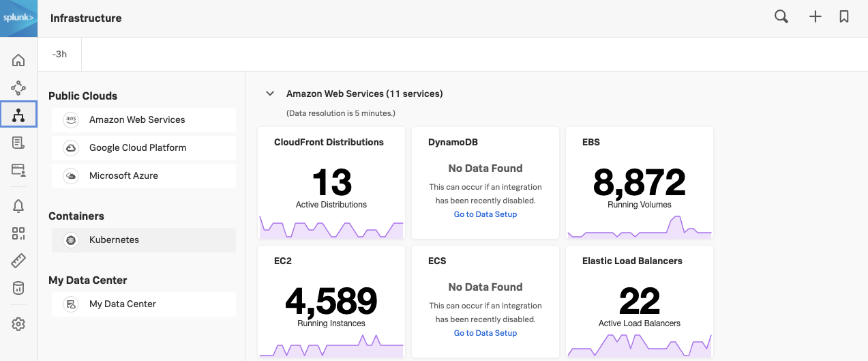Screen dimensions: 868x361
Task: Click the plus icon in header
Action: point(815,17)
